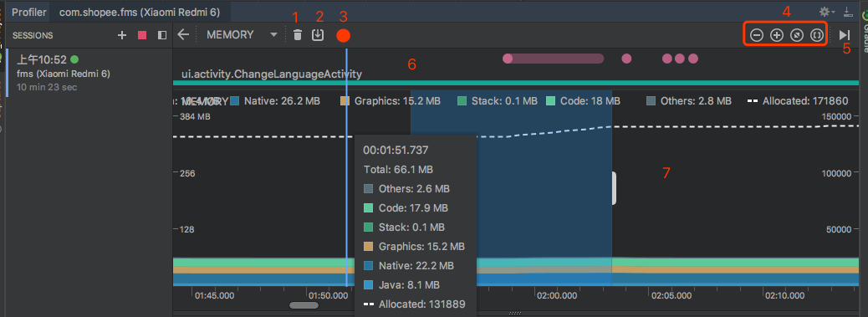Click Others: 2.6 MB tooltip row
This screenshot has height=317, width=868.
[407, 189]
